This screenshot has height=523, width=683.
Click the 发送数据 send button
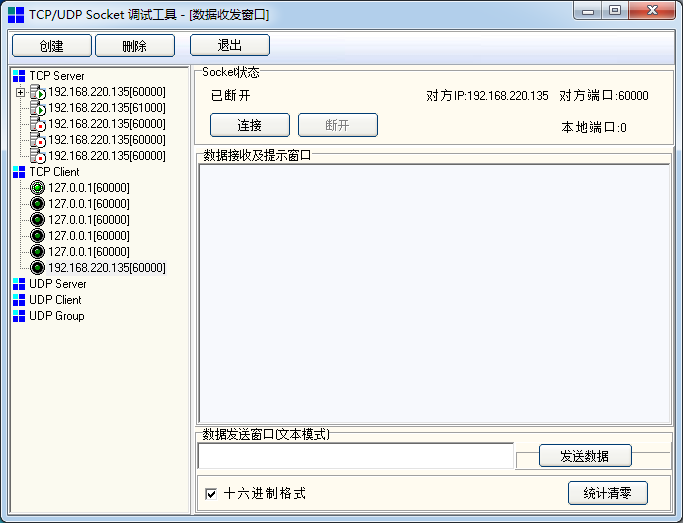click(585, 456)
